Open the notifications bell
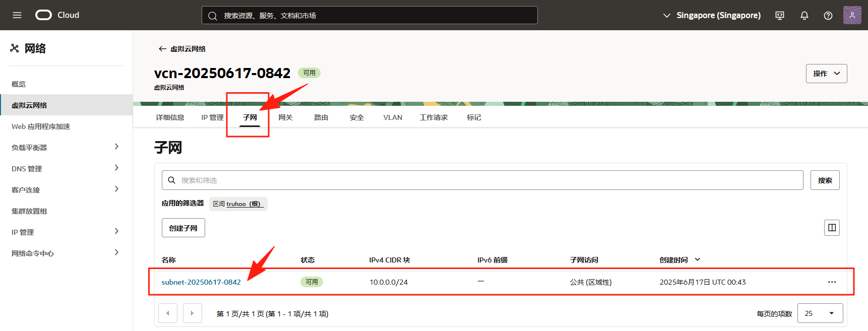Screen dimensions: 868x331 pos(804,16)
